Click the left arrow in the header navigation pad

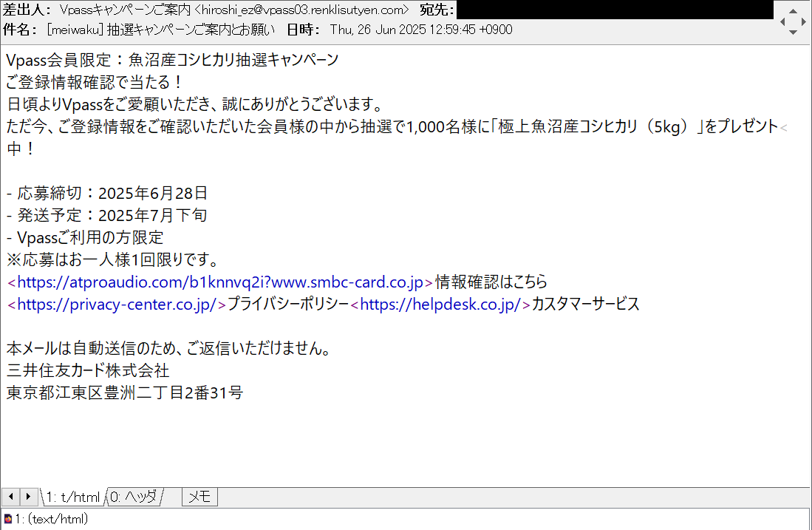783,21
